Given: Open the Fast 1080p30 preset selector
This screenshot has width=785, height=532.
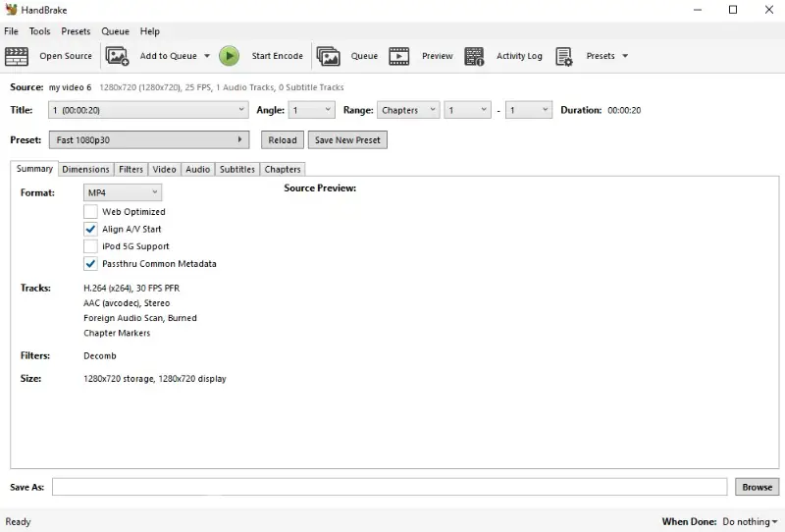Looking at the screenshot, I should 149,139.
